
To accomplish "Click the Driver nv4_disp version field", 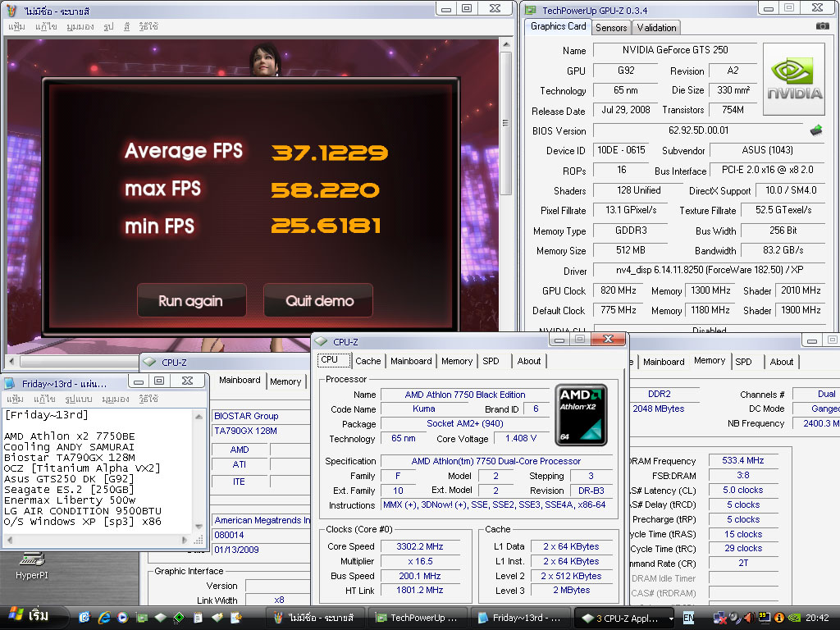I will (710, 270).
